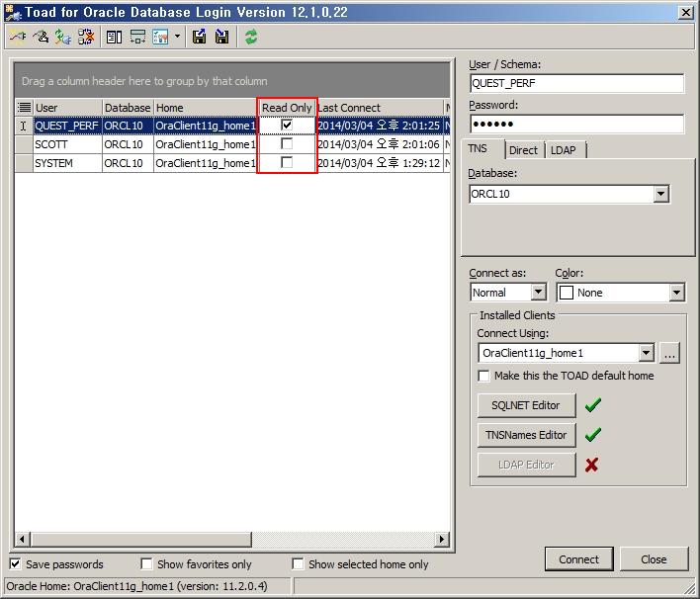Switch to the TNS tab
Image resolution: width=700 pixels, height=599 pixels.
coord(478,148)
